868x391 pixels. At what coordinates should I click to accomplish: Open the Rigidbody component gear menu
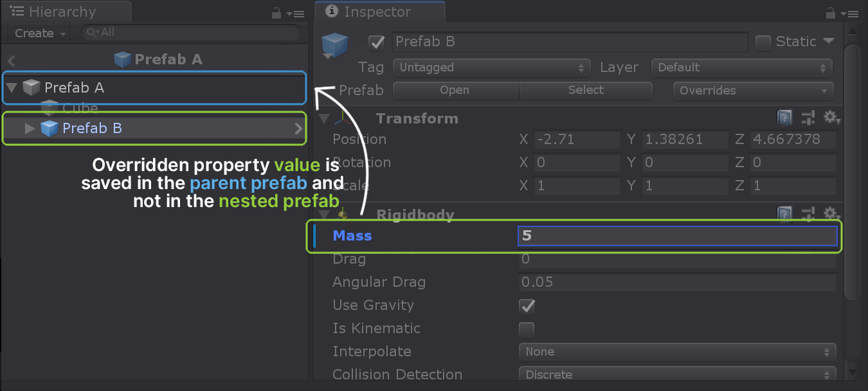[x=831, y=214]
